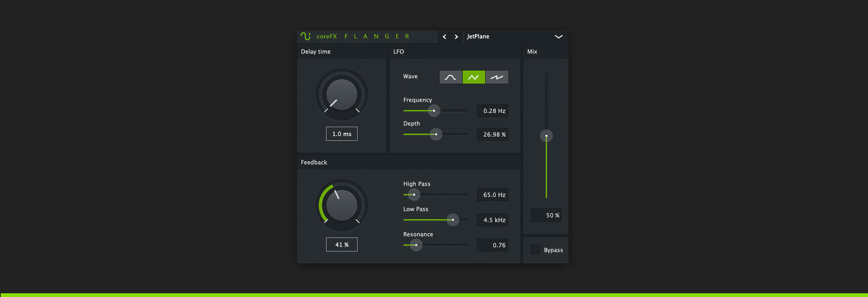Open the JetPlane preset dropdown
This screenshot has height=297, width=868.
pos(516,36)
